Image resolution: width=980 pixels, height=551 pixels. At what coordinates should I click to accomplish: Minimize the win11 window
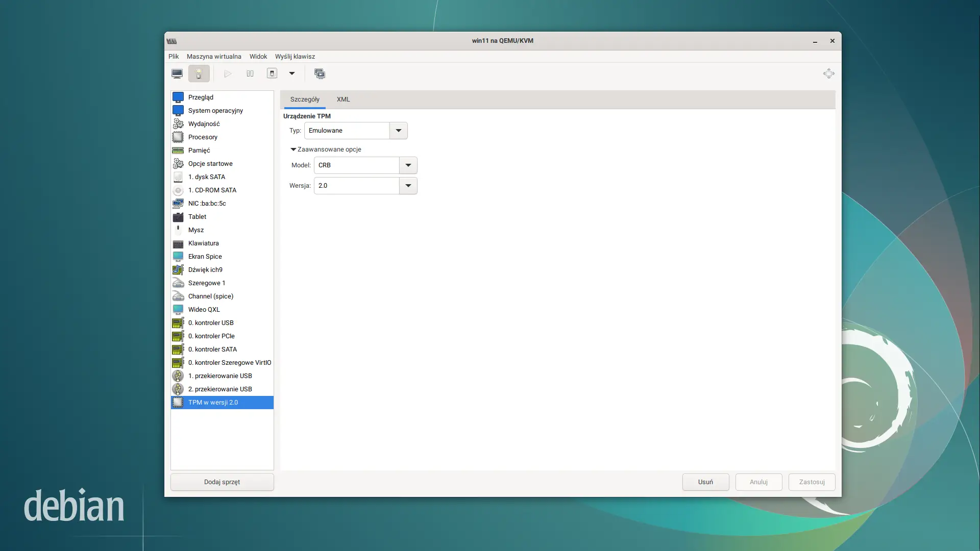(x=815, y=41)
